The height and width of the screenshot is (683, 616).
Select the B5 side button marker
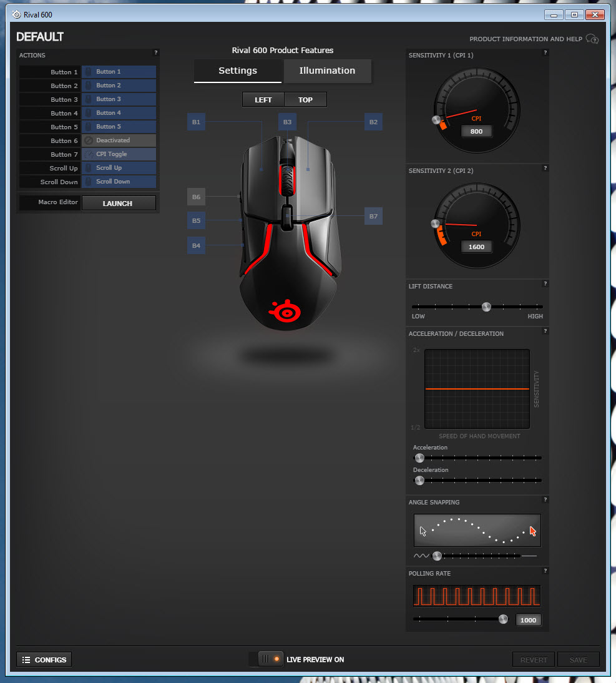(197, 220)
